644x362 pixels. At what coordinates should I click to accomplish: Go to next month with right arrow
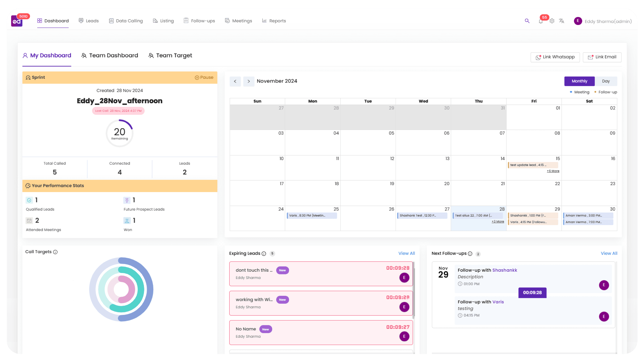[249, 81]
